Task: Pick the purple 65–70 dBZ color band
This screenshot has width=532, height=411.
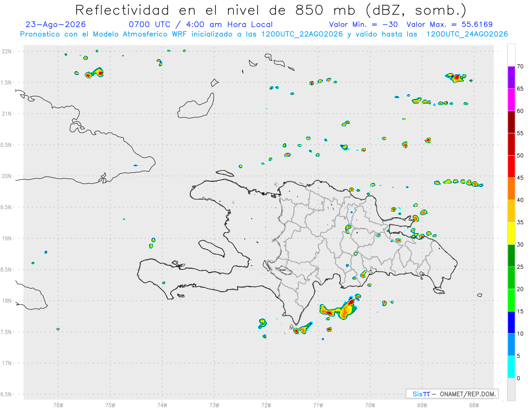Action: [x=511, y=78]
